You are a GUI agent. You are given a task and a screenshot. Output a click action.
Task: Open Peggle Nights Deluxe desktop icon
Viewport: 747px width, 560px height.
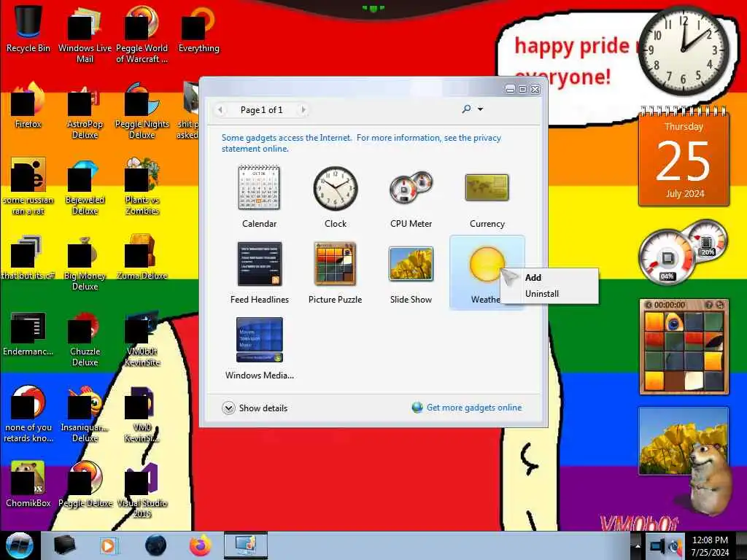point(142,111)
